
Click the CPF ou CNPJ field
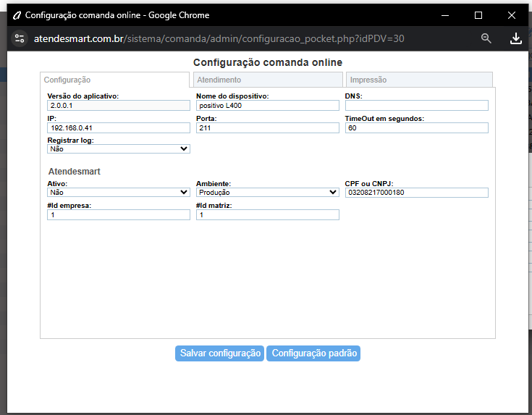(417, 193)
